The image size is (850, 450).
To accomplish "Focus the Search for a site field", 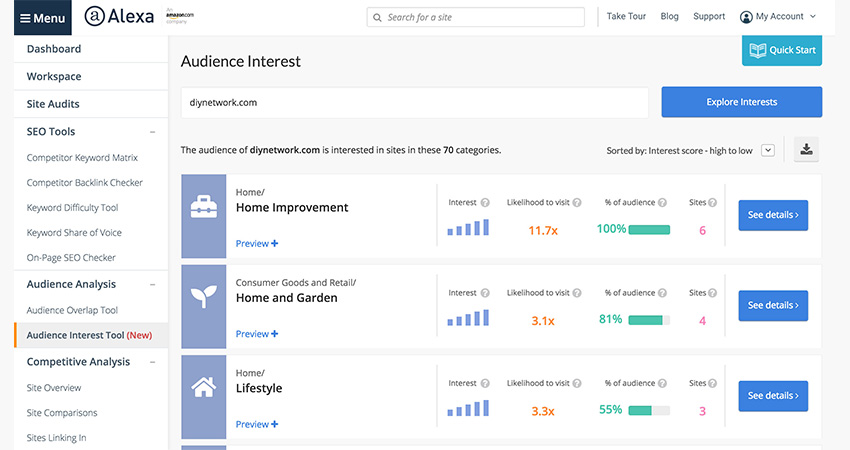I will coord(475,17).
